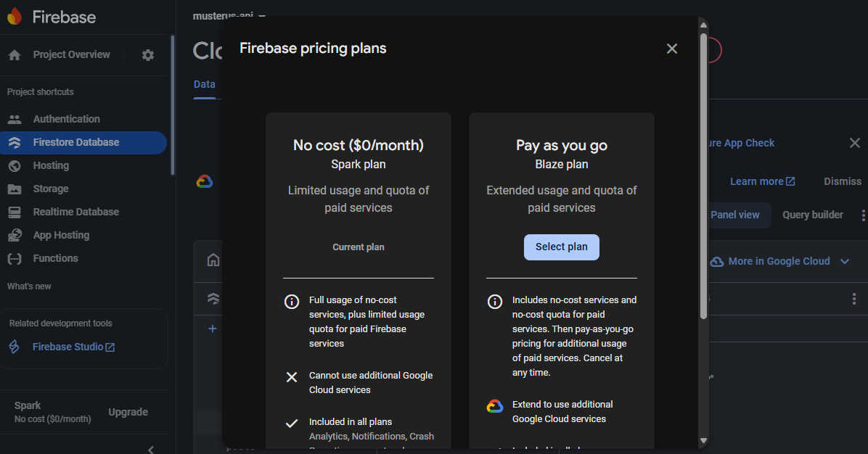Viewport: 868px width, 454px height.
Task: Open the Functions section
Action: tap(56, 257)
